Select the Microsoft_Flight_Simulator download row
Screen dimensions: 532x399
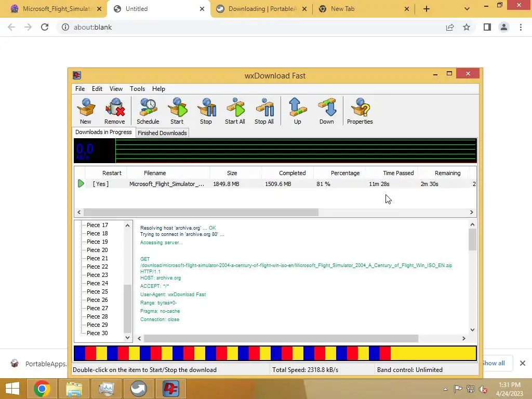pos(275,184)
